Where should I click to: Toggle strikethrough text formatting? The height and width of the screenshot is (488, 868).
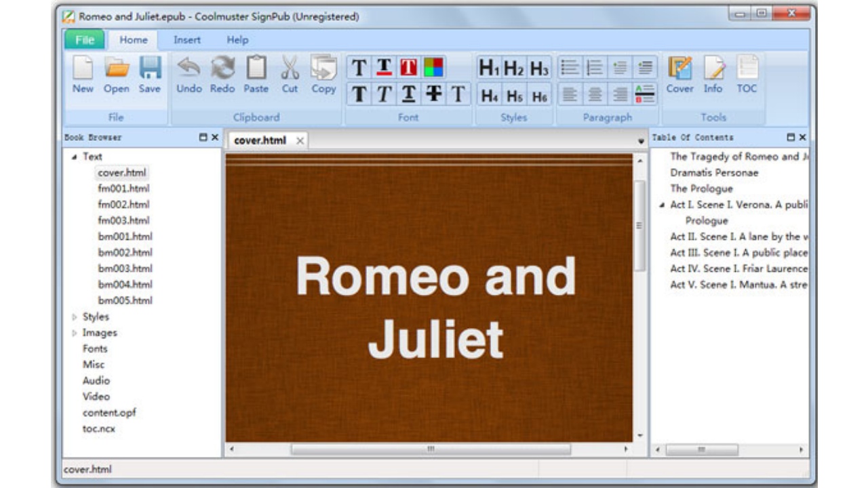(x=433, y=94)
